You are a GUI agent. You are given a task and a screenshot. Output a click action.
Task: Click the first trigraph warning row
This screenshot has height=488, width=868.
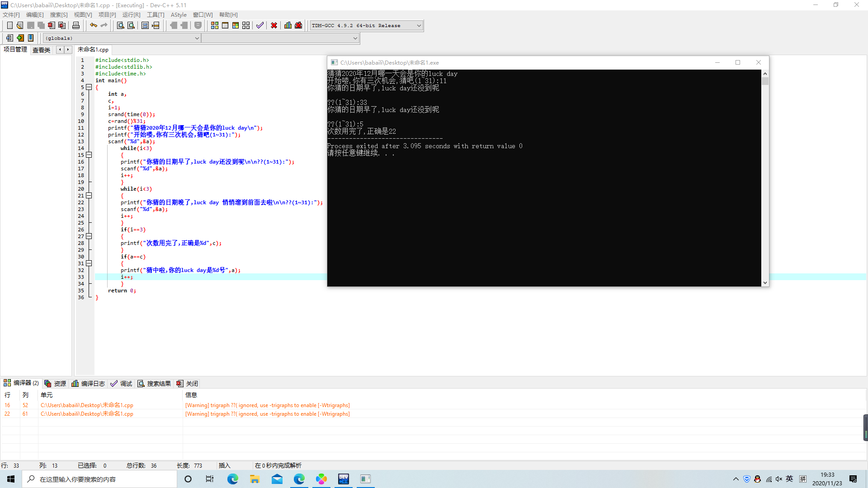[x=267, y=405]
